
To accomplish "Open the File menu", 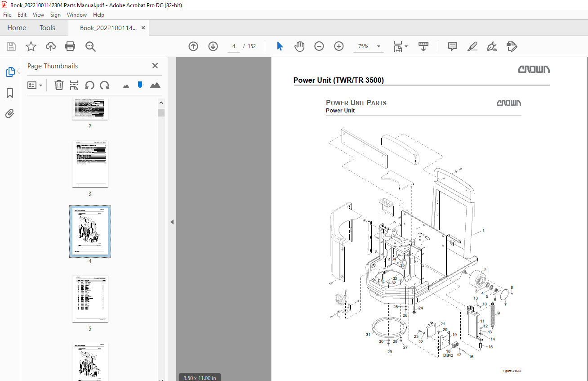I will (7, 15).
